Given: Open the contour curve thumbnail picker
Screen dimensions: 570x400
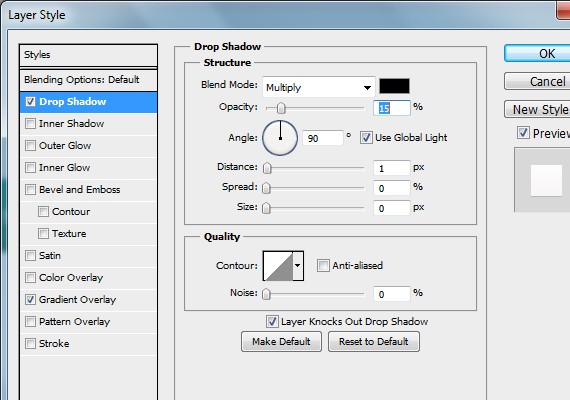Looking at the screenshot, I should [278, 266].
